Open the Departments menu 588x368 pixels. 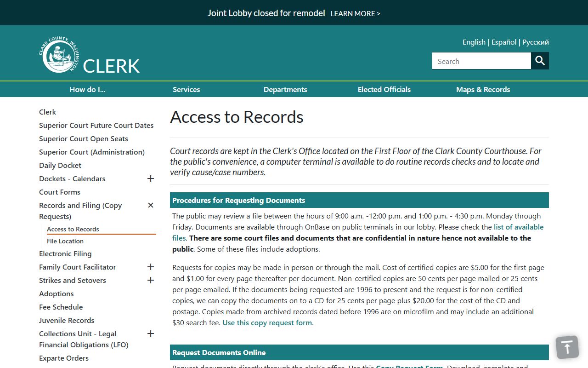click(x=285, y=89)
